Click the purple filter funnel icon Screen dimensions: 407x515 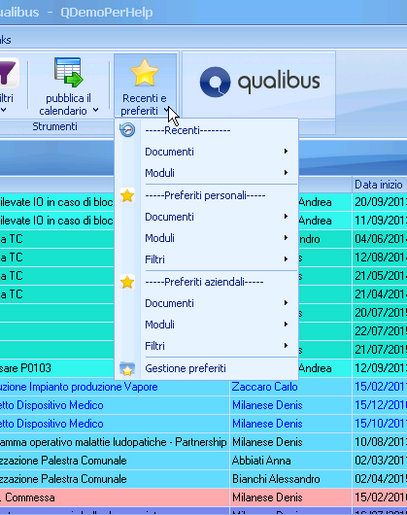pos(7,73)
